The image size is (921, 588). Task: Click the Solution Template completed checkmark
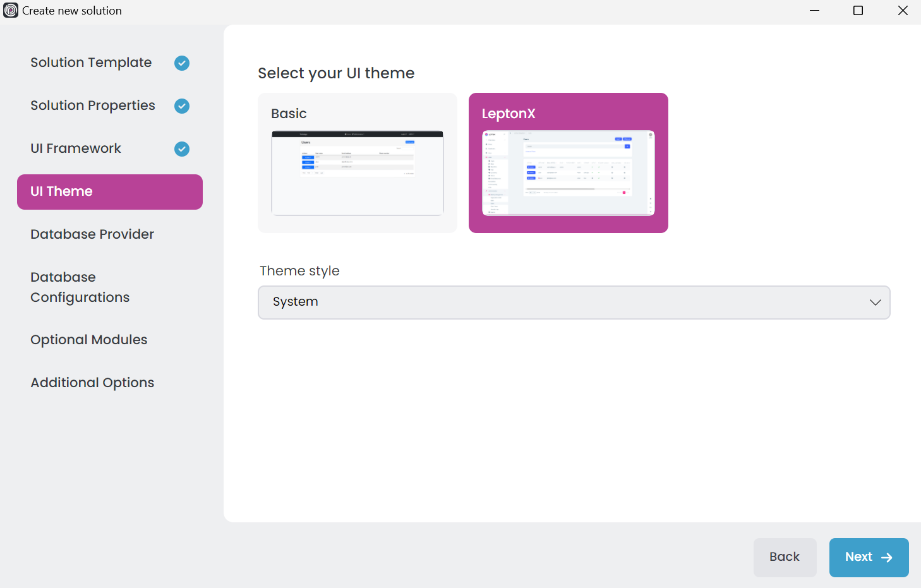[182, 63]
